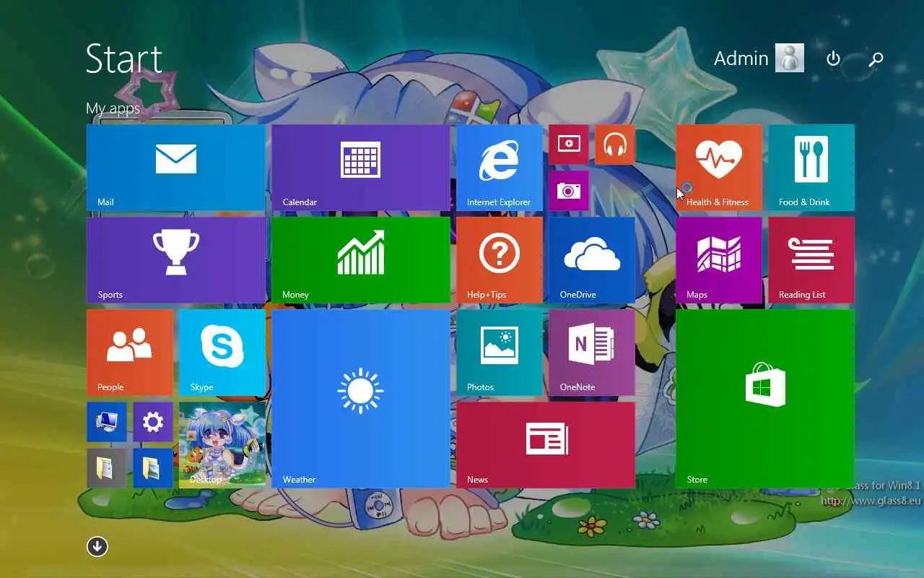Open the Calendar tile
This screenshot has width=924, height=578.
click(361, 168)
